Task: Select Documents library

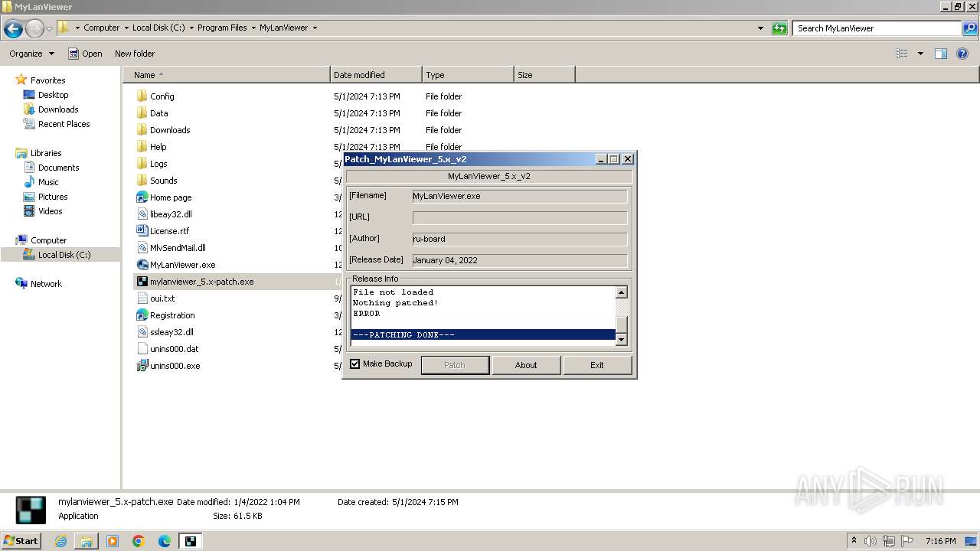Action: 58,168
